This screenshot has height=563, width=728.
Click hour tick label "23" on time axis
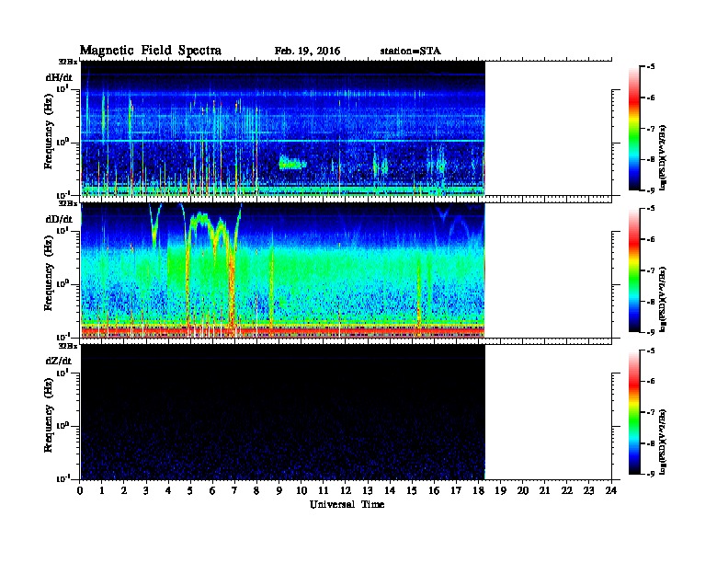point(588,491)
